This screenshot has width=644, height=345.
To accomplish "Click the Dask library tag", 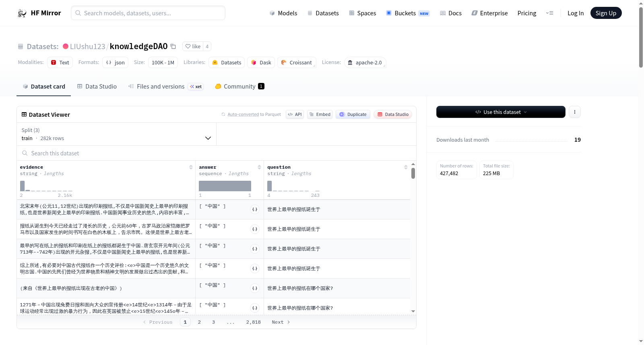I will point(261,62).
